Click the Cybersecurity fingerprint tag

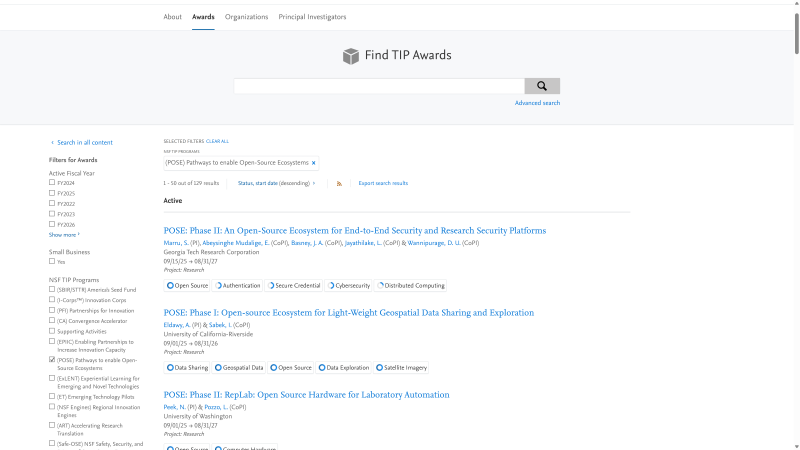coord(350,286)
